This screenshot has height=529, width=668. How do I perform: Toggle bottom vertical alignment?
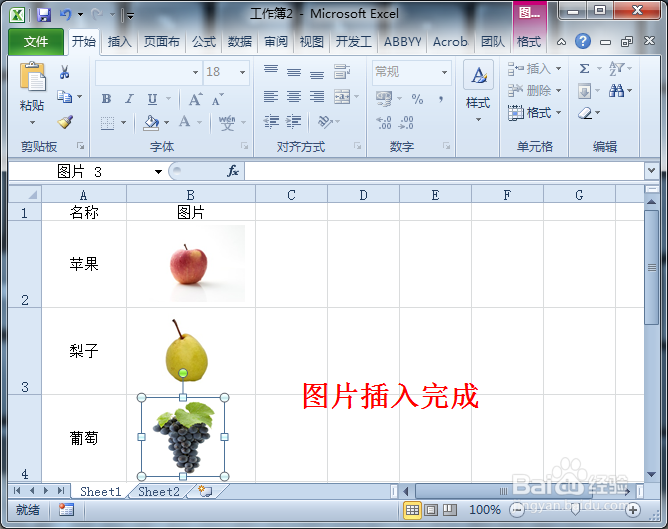click(x=317, y=74)
